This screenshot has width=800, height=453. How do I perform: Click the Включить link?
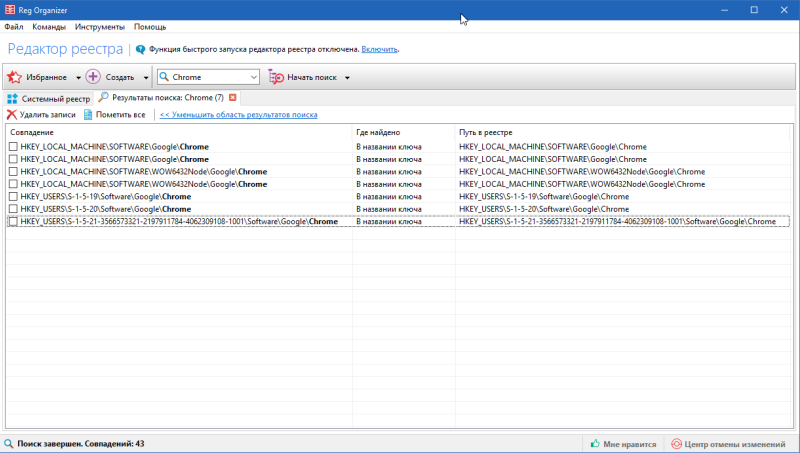379,49
